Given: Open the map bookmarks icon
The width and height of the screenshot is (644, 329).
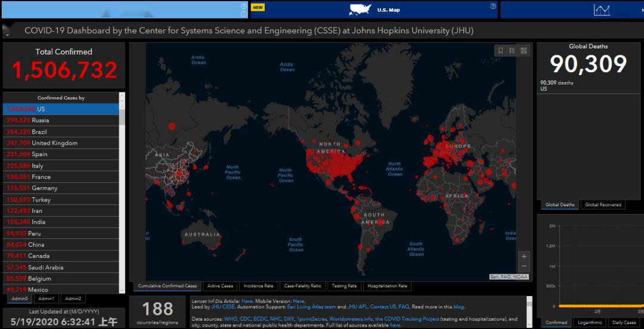Looking at the screenshot, I should pyautogui.click(x=501, y=51).
